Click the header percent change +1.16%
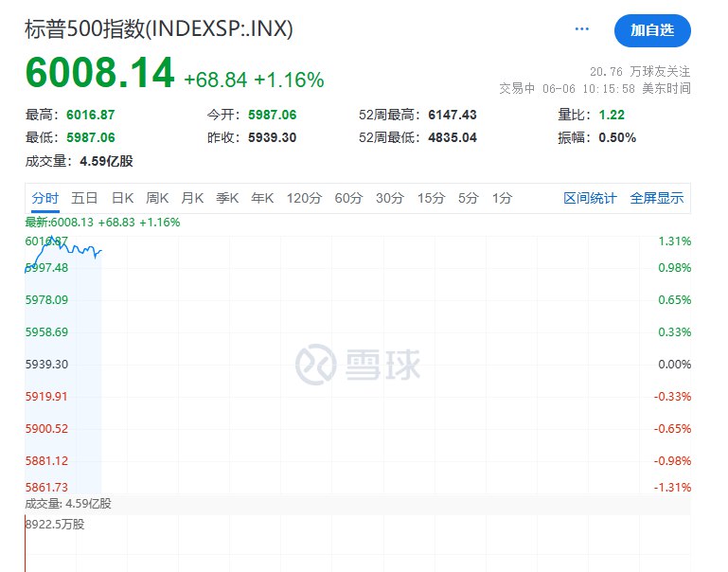The width and height of the screenshot is (728, 572). (289, 80)
